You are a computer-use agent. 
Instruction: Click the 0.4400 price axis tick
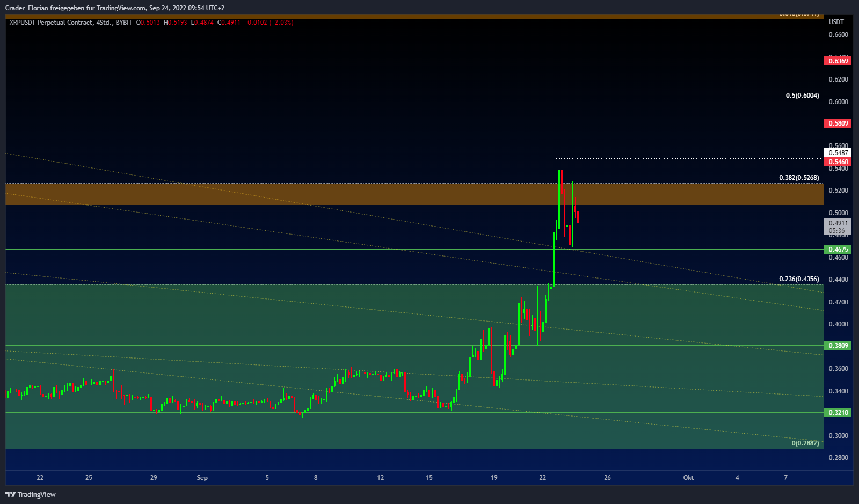(x=839, y=280)
